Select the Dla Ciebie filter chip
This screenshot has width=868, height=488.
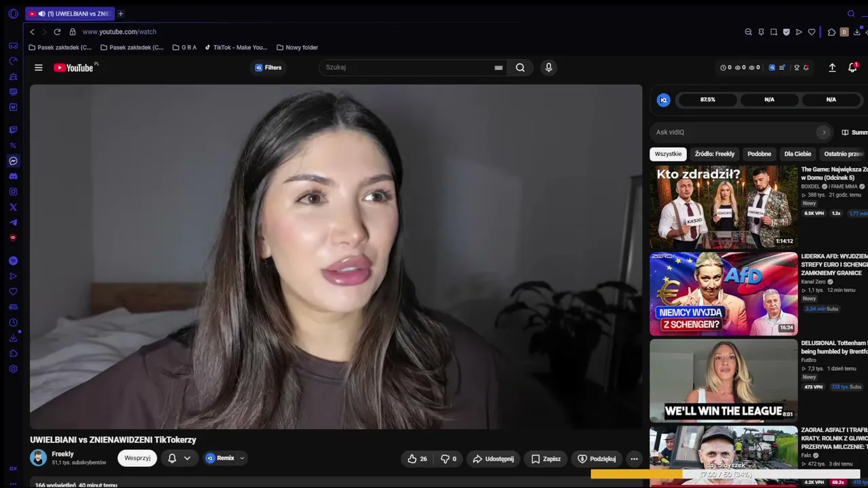(797, 154)
